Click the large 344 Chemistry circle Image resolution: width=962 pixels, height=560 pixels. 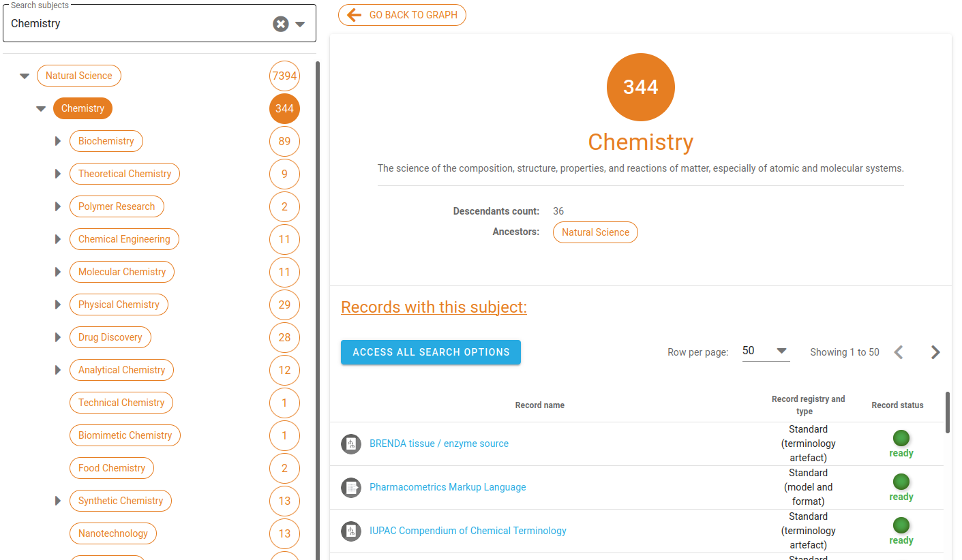tap(641, 87)
